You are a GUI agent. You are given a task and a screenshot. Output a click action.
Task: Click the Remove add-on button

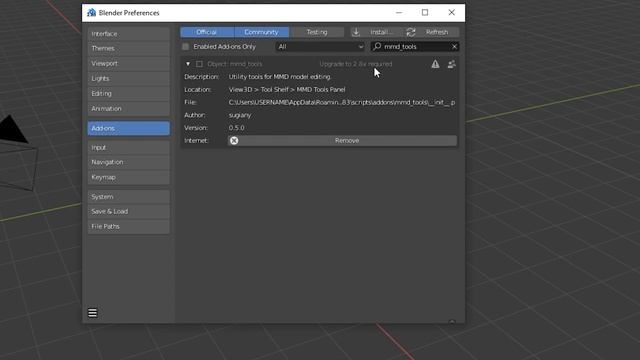[342, 140]
